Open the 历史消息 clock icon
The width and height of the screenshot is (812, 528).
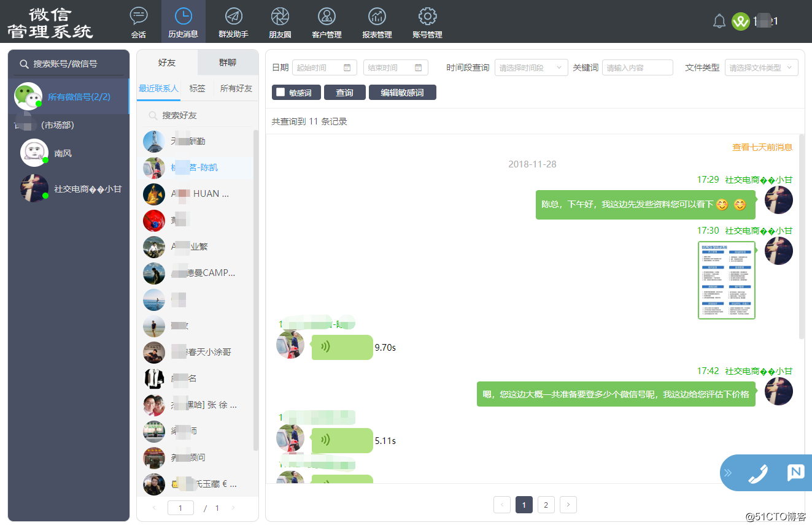[x=183, y=16]
